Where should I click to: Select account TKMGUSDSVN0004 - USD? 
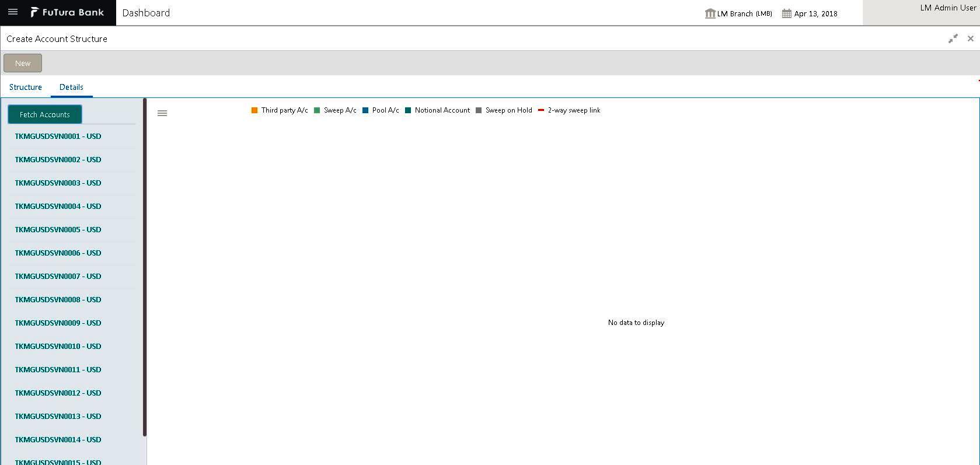58,207
